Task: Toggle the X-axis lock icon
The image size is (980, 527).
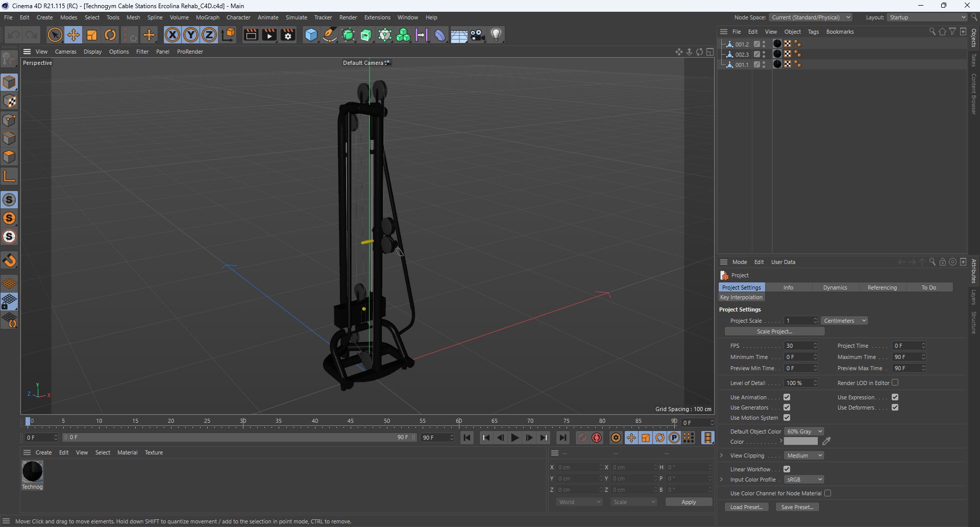Action: (x=173, y=35)
